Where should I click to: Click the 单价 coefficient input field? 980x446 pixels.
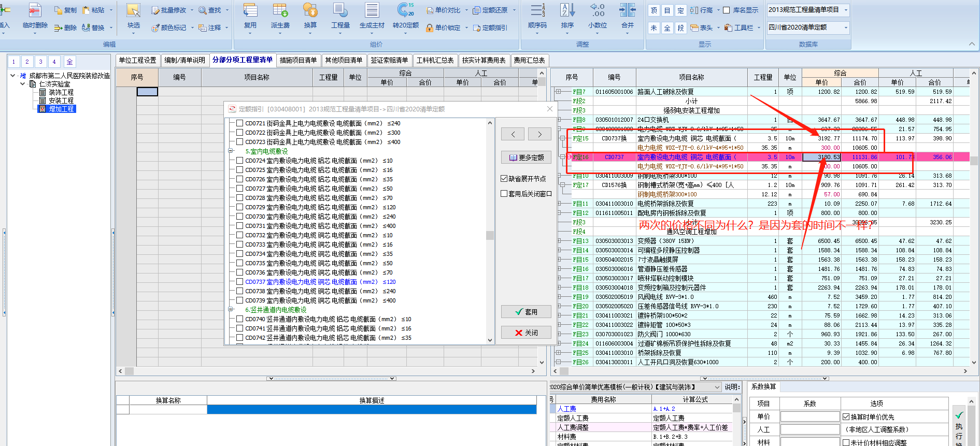click(810, 416)
